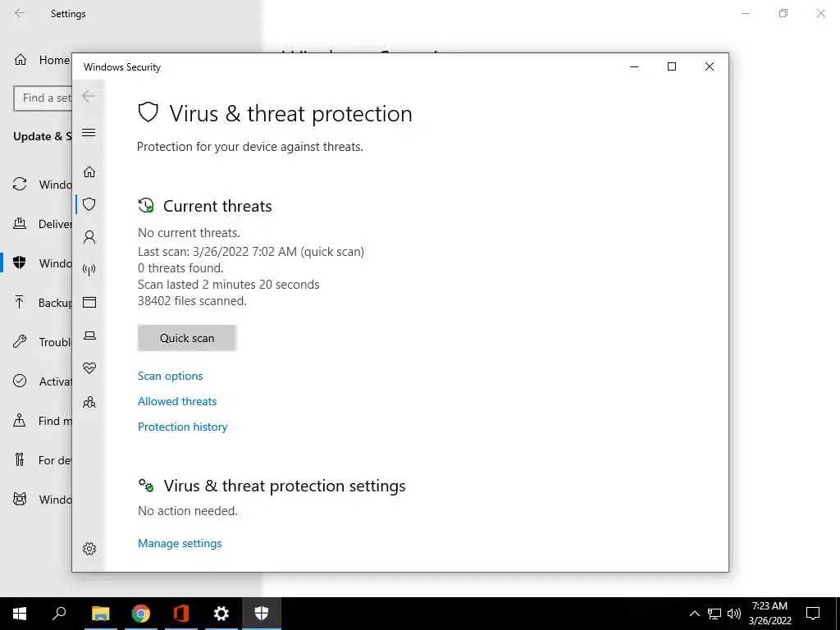The image size is (840, 630).
Task: Click 'No current threats.' text
Action: coord(189,233)
